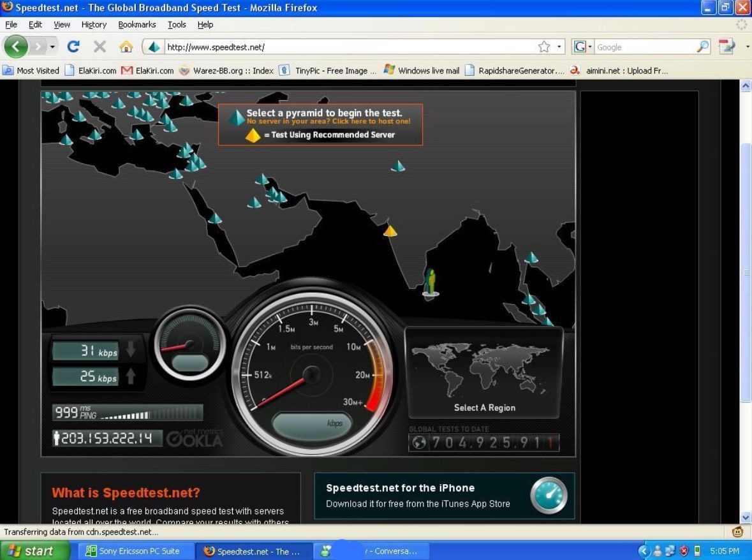
Task: Click the URL address field
Action: [x=350, y=47]
